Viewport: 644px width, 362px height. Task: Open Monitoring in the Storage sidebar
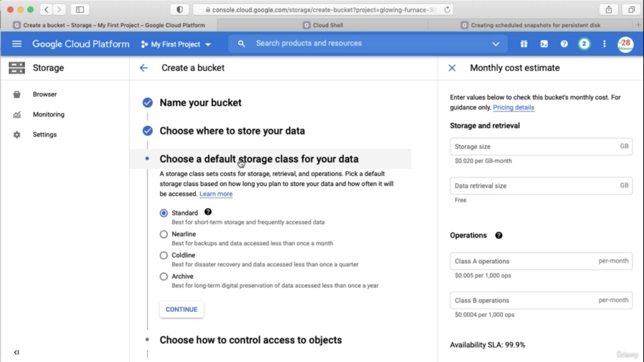pos(48,114)
